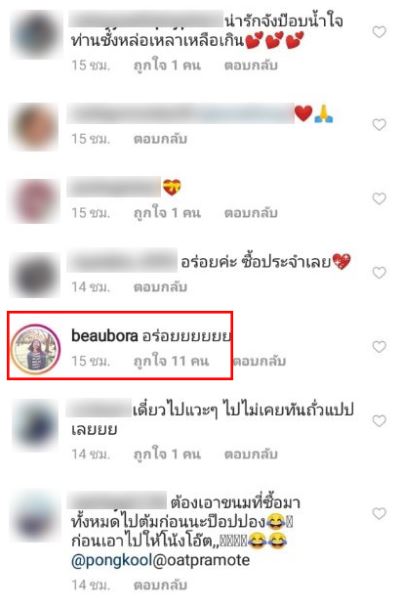Reply to the ถั่วแปป comment
The image size is (401, 606).
pos(251,454)
